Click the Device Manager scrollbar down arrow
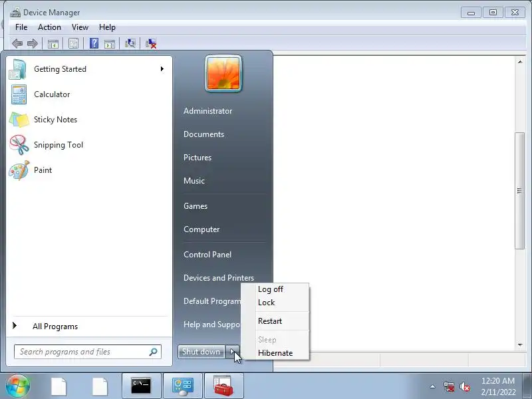532x399 pixels. (520, 344)
